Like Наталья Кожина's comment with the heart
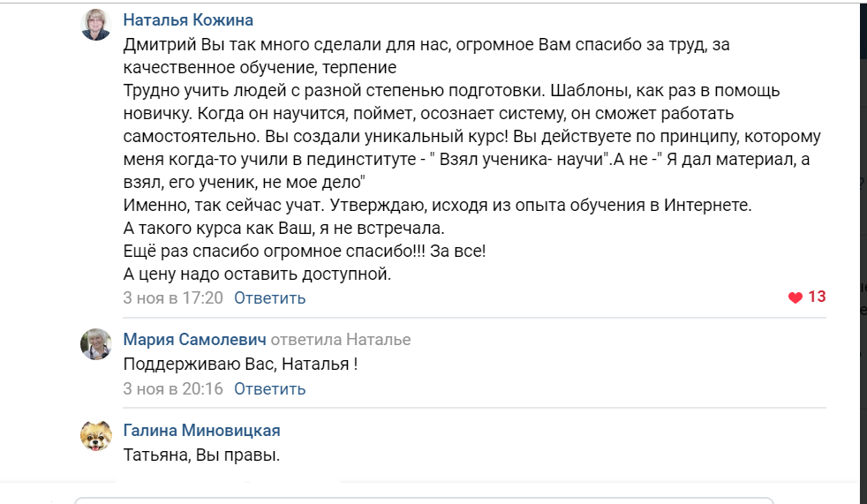This screenshot has width=867, height=504. coord(795,297)
